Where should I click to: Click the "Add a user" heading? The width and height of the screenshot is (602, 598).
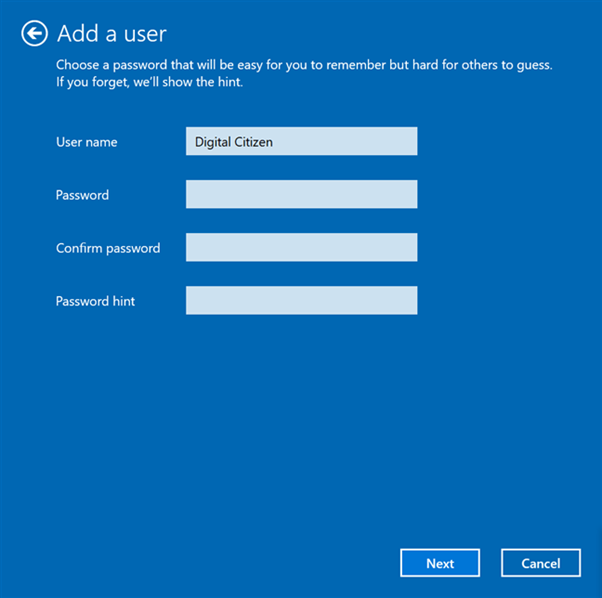(x=111, y=34)
